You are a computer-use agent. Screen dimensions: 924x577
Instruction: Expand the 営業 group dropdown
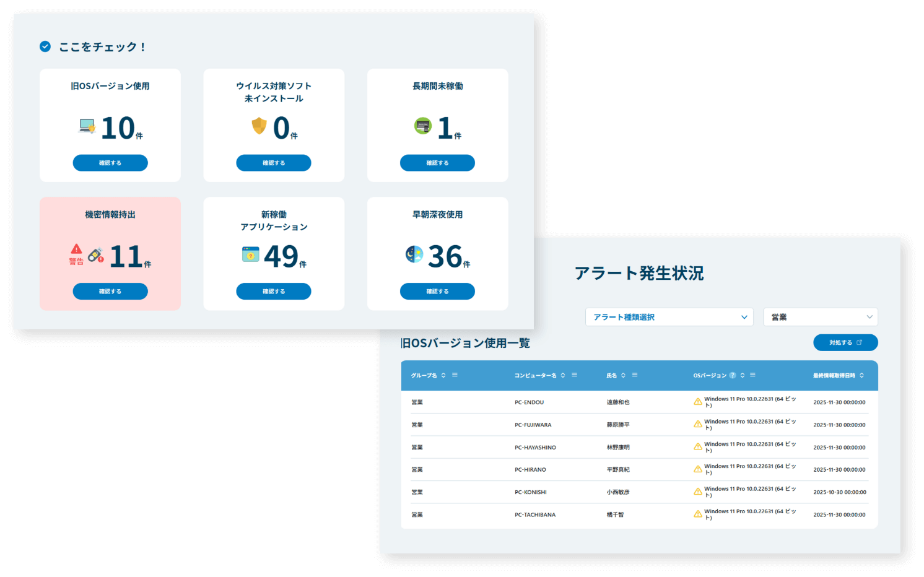[820, 317]
